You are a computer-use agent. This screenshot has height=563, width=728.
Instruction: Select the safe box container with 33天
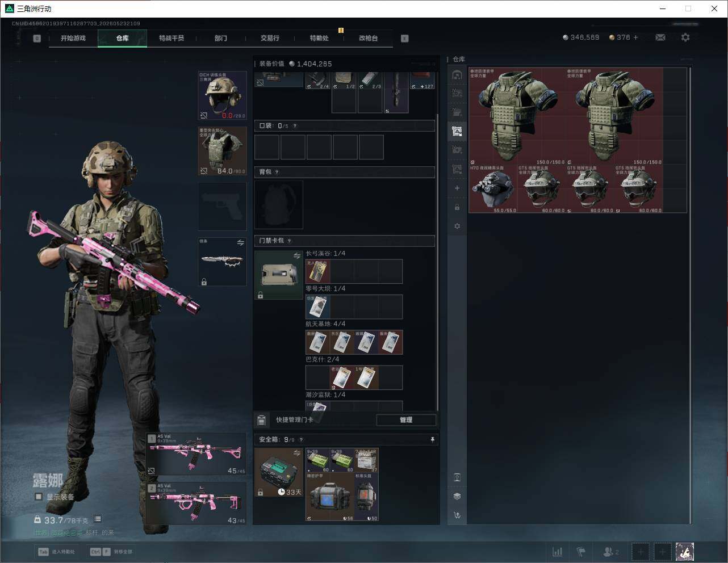click(x=279, y=472)
